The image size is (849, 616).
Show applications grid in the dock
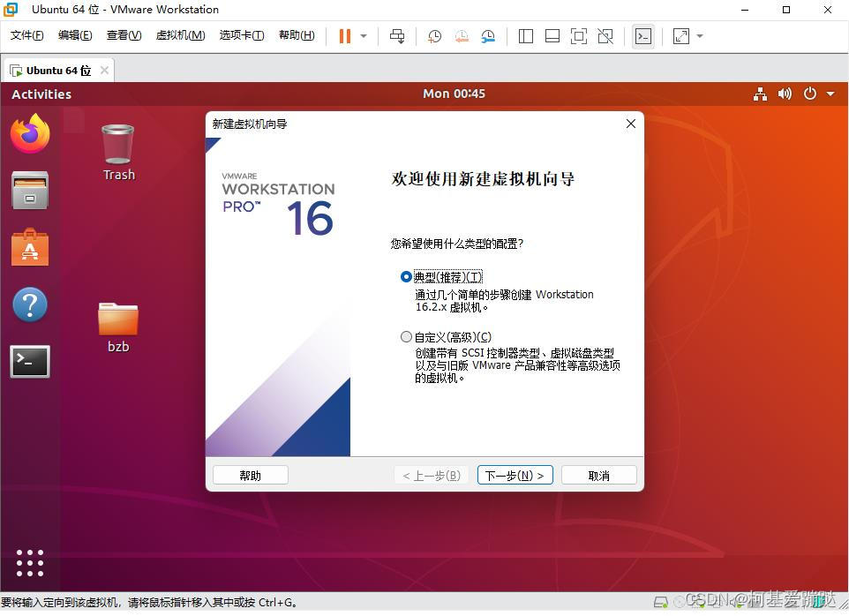point(30,563)
